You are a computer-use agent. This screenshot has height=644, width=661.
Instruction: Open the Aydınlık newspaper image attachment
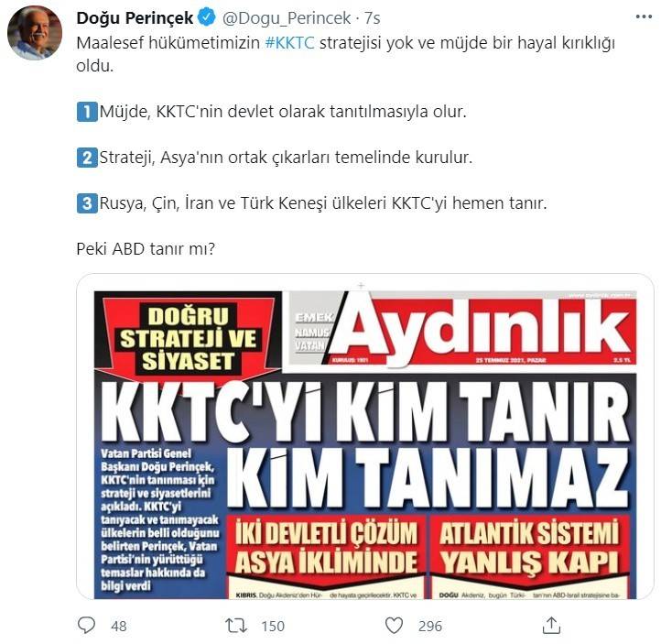[365, 436]
